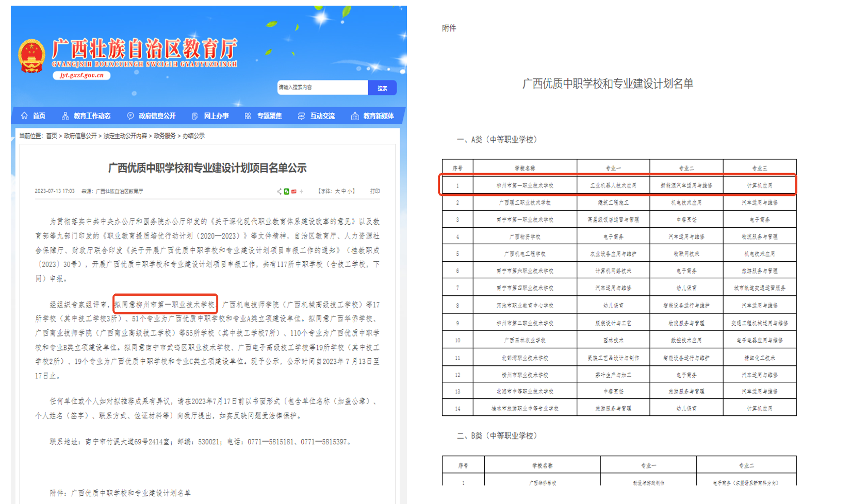This screenshot has width=851, height=504.
Task: Click the cell 数控技术应用
Action: coord(686,341)
